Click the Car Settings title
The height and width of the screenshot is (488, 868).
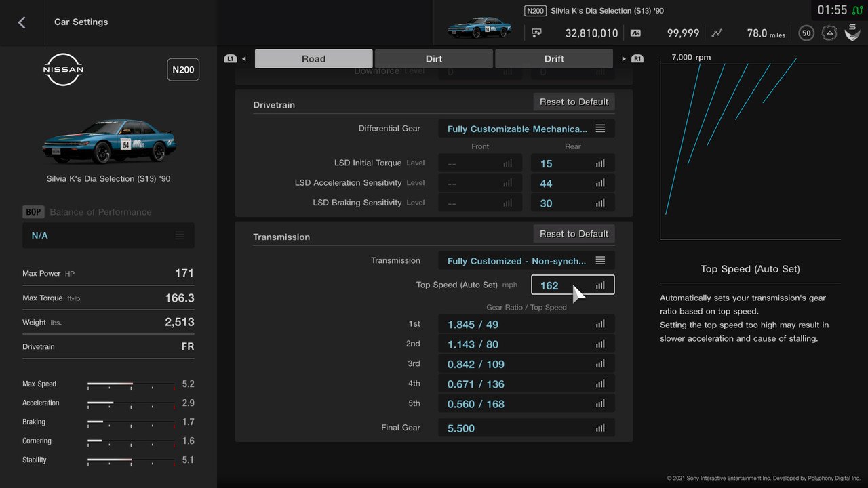coord(81,22)
